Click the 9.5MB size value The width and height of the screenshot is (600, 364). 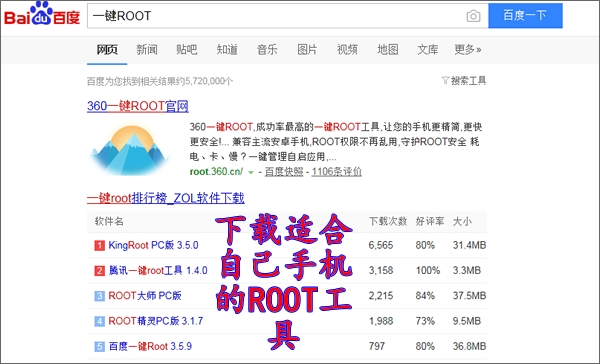coord(467,321)
